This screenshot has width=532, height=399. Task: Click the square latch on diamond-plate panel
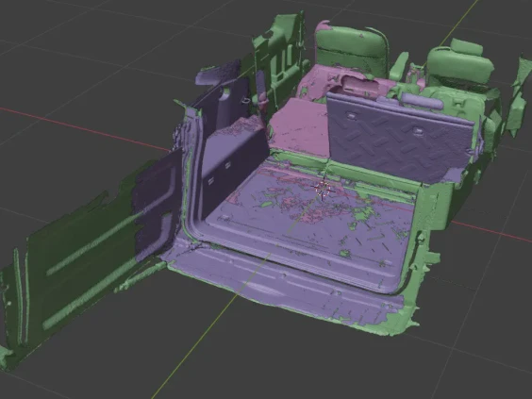pyautogui.click(x=417, y=131)
